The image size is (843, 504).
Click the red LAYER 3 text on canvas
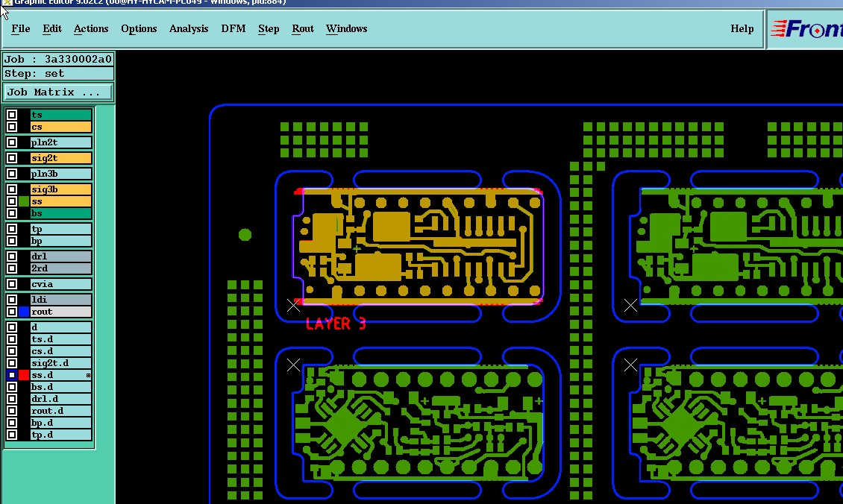[336, 324]
